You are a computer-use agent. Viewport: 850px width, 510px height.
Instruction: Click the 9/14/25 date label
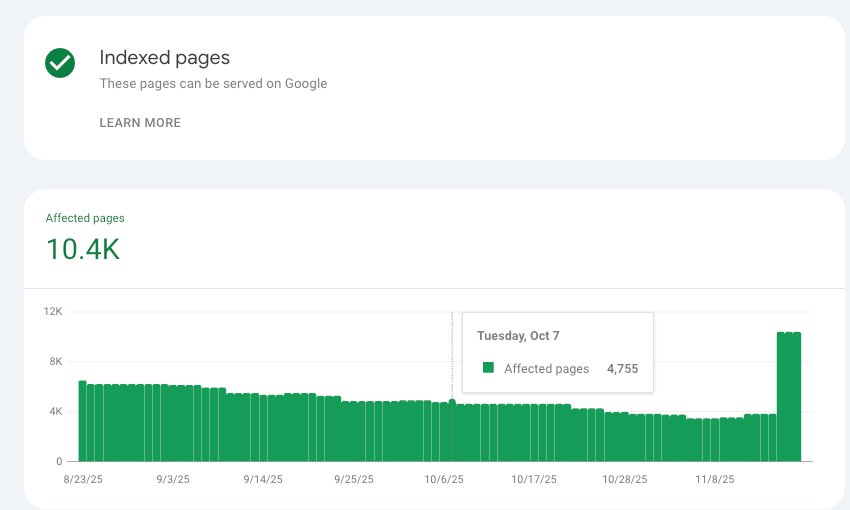click(x=263, y=479)
